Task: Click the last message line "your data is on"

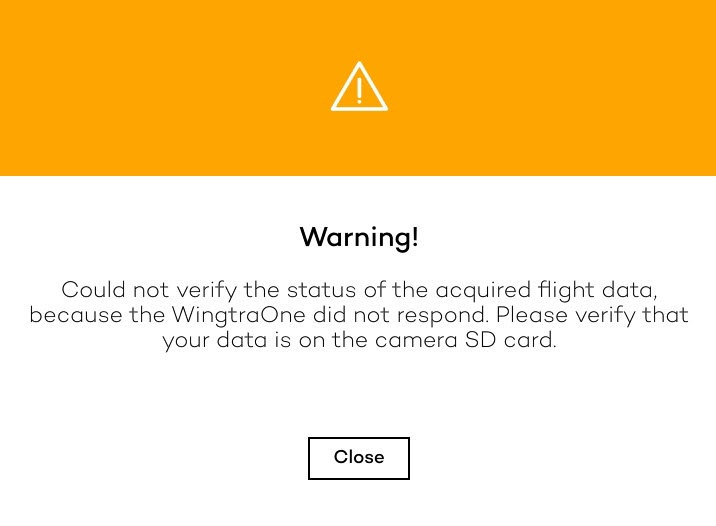Action: (359, 340)
